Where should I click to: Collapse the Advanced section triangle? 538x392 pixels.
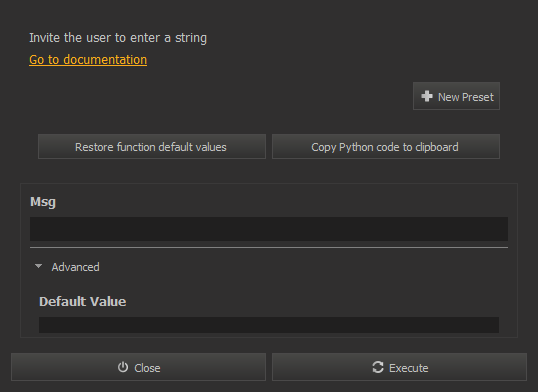click(x=38, y=266)
